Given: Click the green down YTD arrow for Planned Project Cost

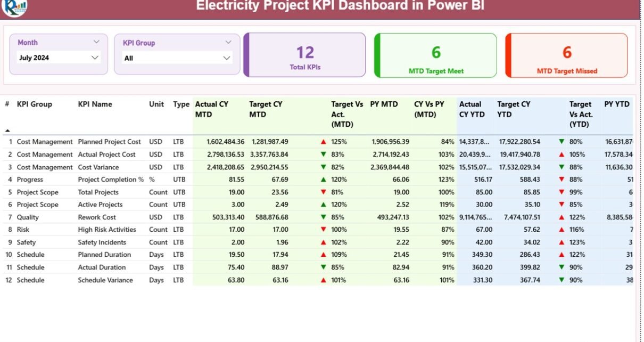Looking at the screenshot, I should [561, 142].
